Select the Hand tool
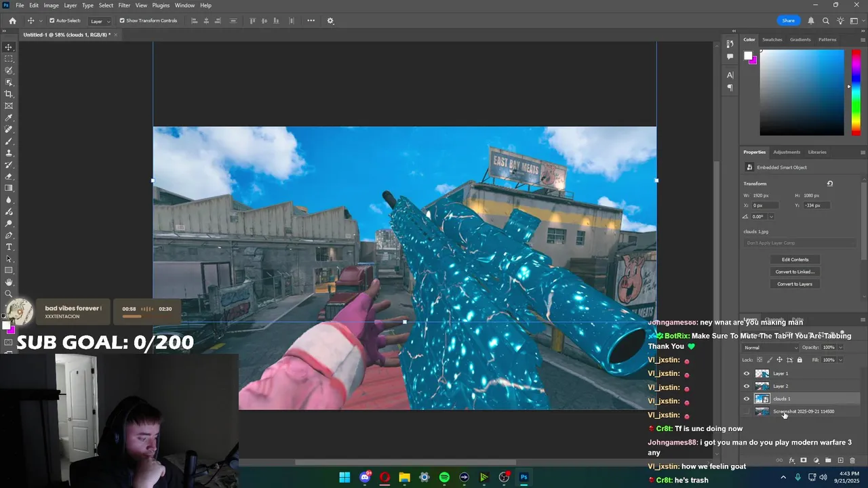 click(9, 282)
